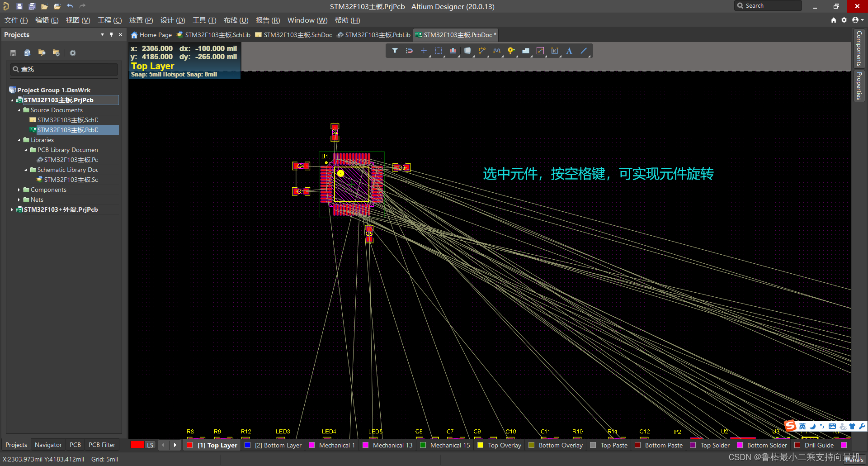
Task: Toggle the snap magnet tool
Action: 409,51
